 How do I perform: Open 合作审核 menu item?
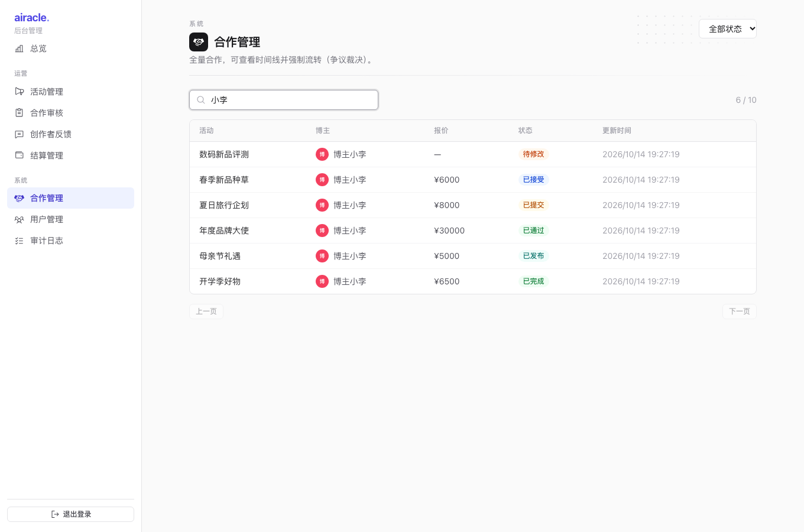(70, 113)
